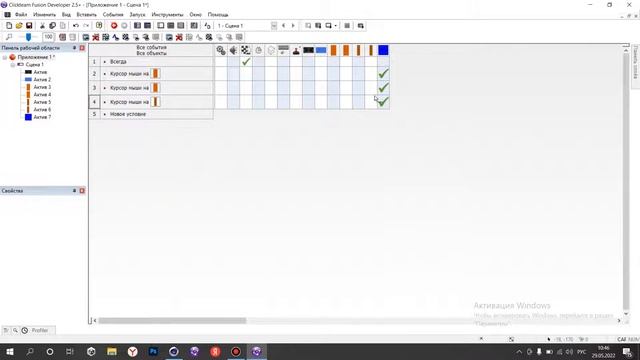Click the zoom magnifier icon
This screenshot has width=640, height=360.
9,37
